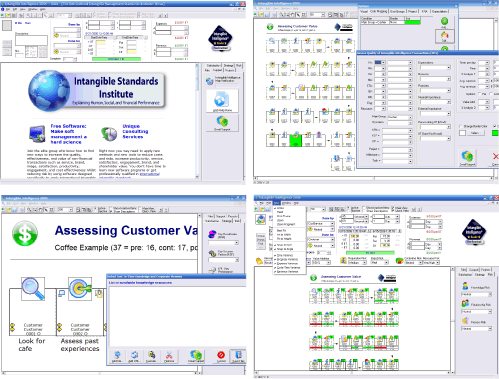Click the green color swatch in dialog
Image resolution: width=499 pixels, height=379 pixels.
[x=495, y=133]
